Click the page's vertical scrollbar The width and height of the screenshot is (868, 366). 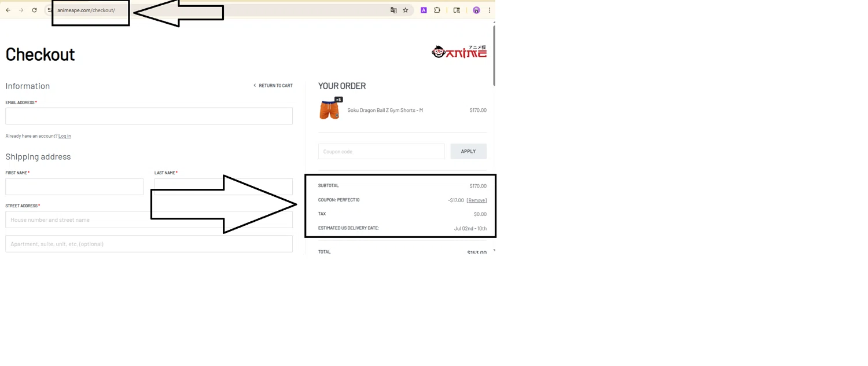point(494,55)
